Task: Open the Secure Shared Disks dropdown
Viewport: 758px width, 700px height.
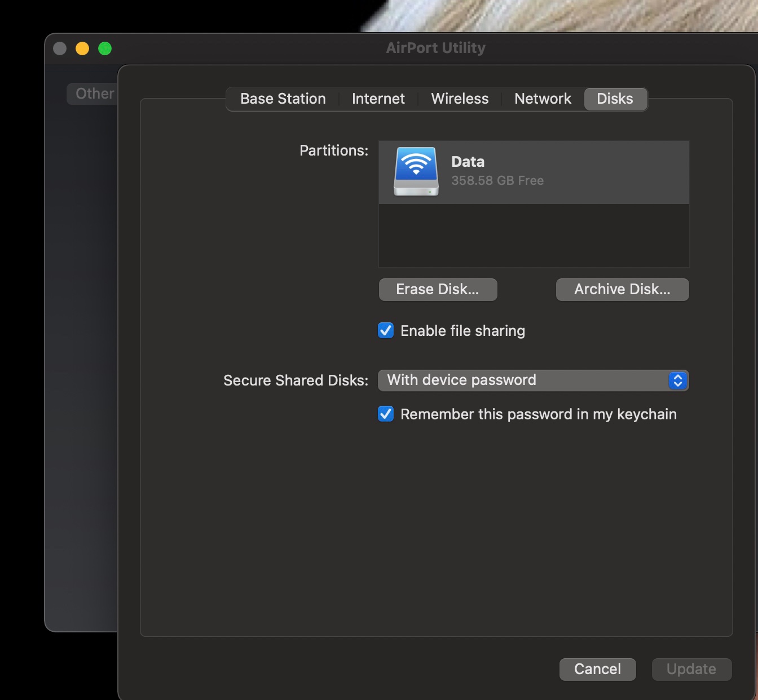Action: point(533,380)
